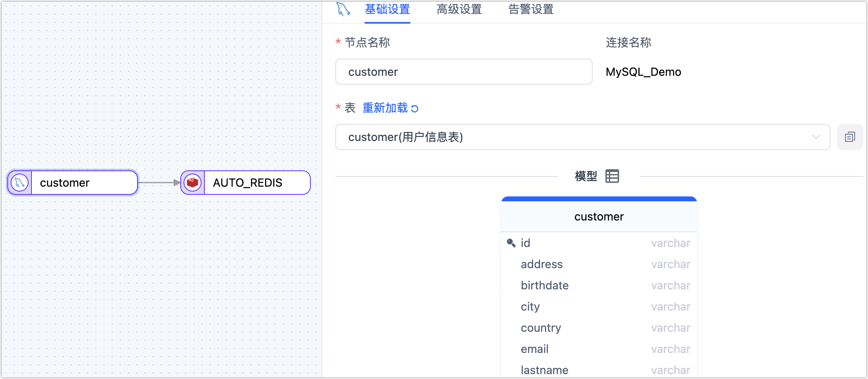Click the reload circular arrow icon next to 重新加载
868x379 pixels.
414,108
